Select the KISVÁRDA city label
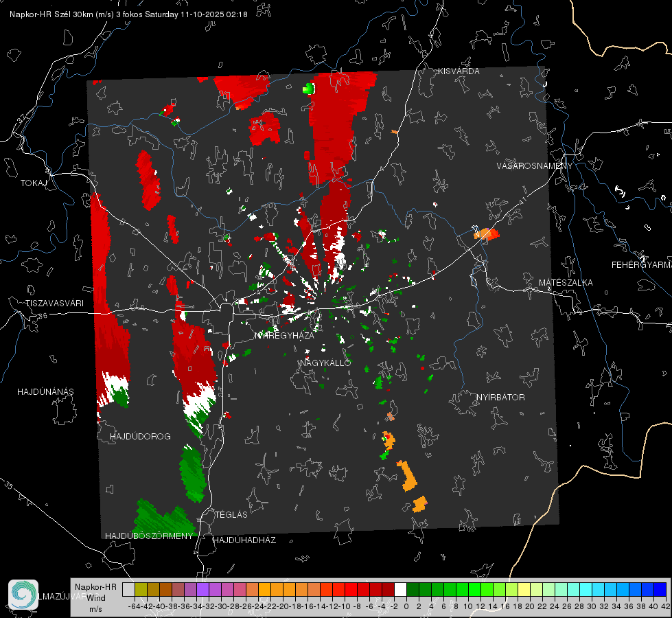The image size is (672, 618). (459, 71)
